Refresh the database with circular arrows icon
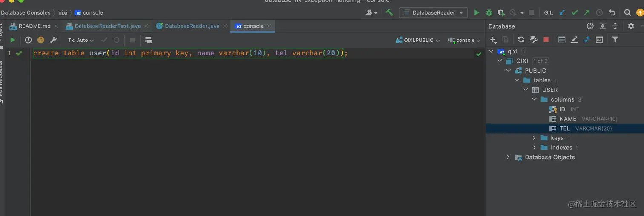 521,39
